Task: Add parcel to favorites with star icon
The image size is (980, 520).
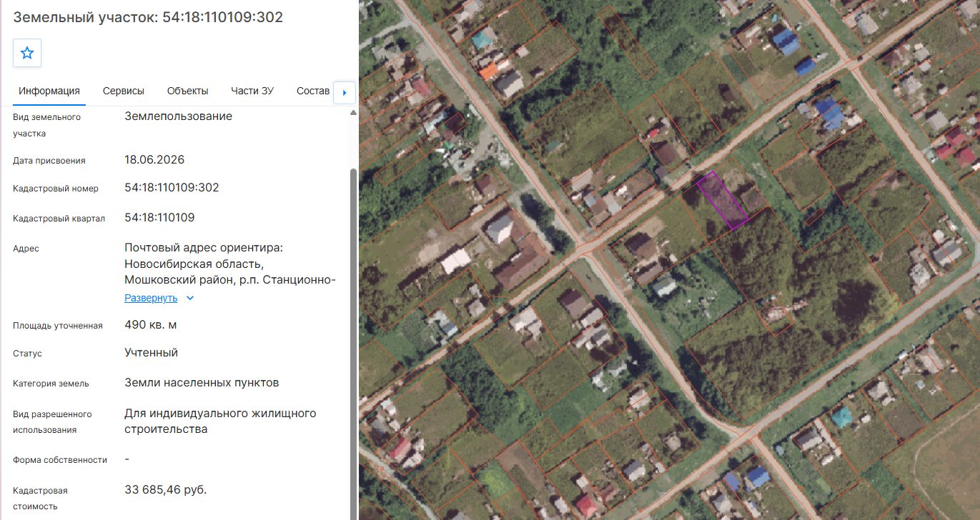Action: click(x=27, y=53)
